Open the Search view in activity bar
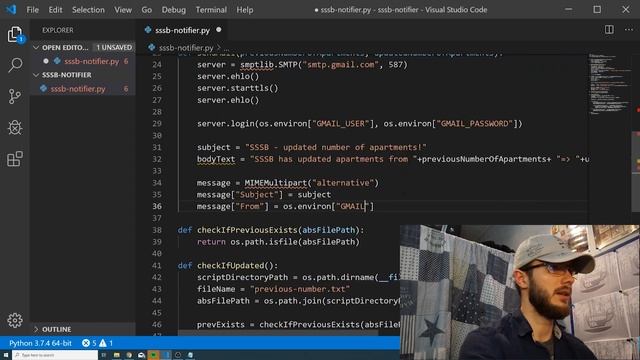Viewport: 640px width, 360px height. pyautogui.click(x=15, y=65)
